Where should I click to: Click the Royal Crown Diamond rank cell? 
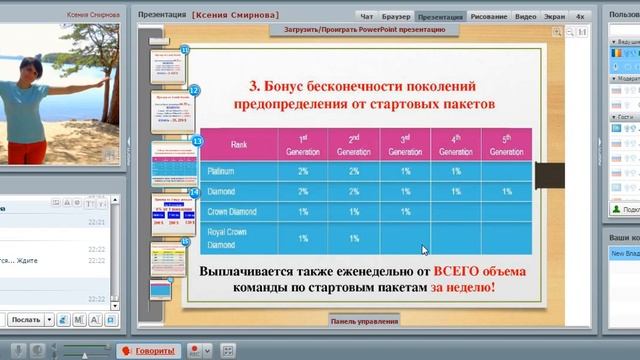coord(239,238)
